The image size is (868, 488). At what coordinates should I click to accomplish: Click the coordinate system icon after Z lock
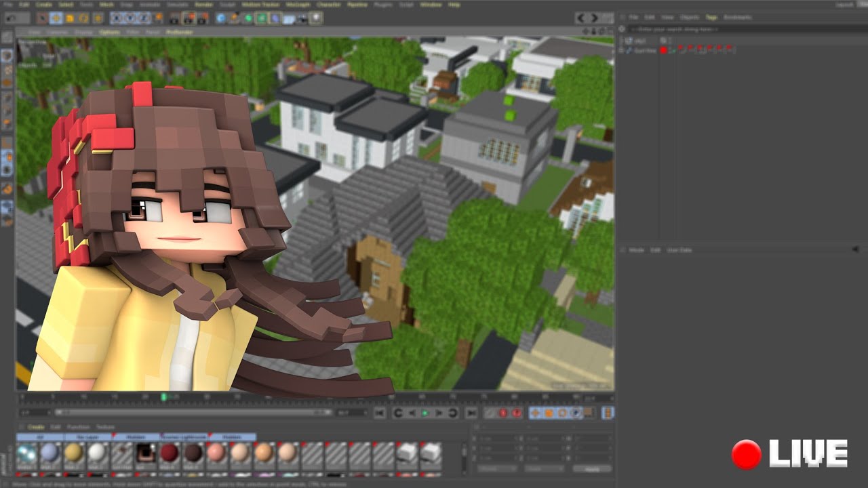(159, 18)
